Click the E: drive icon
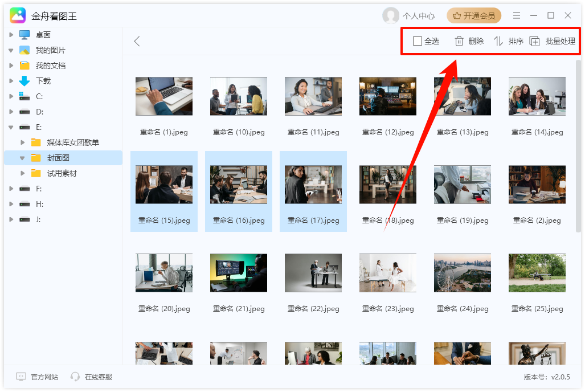This screenshot has width=585, height=392. [24, 127]
